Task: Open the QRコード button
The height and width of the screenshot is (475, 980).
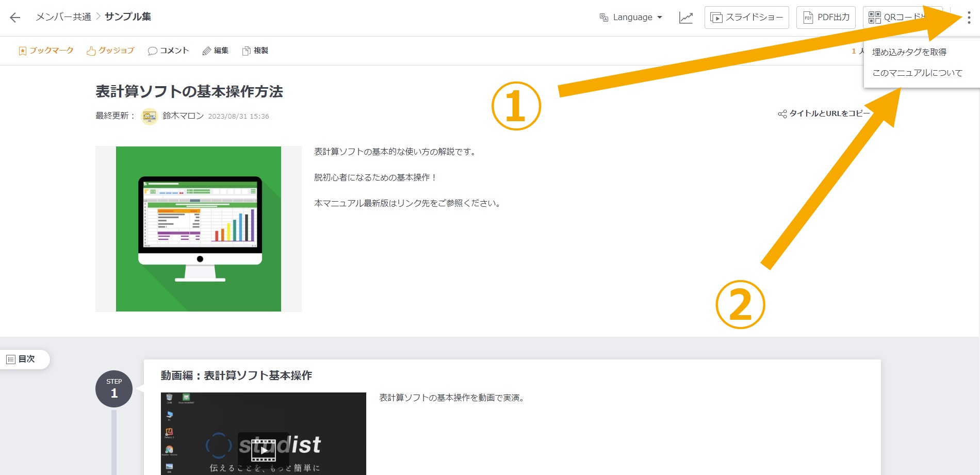Action: pos(897,18)
